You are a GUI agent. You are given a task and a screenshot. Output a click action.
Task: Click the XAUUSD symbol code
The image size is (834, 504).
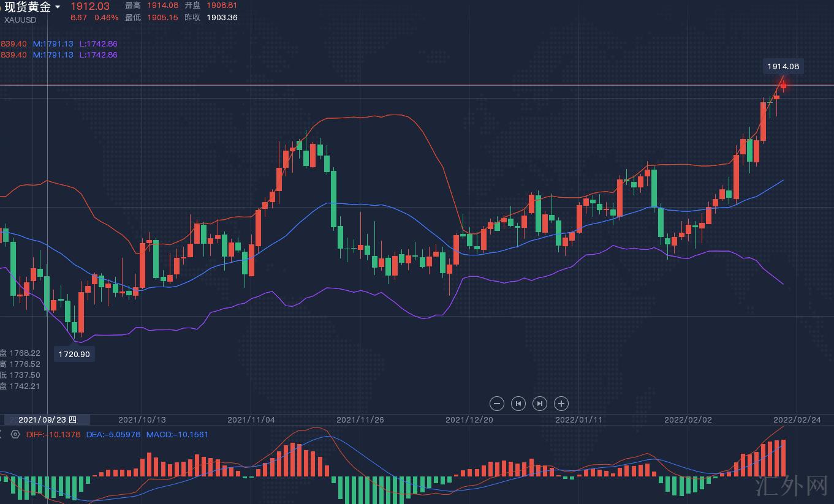point(20,20)
